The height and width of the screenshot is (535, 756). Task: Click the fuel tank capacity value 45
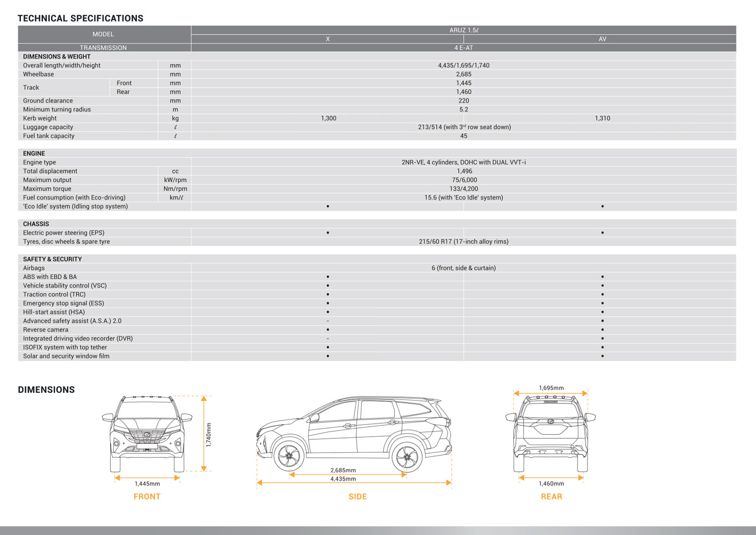point(464,136)
